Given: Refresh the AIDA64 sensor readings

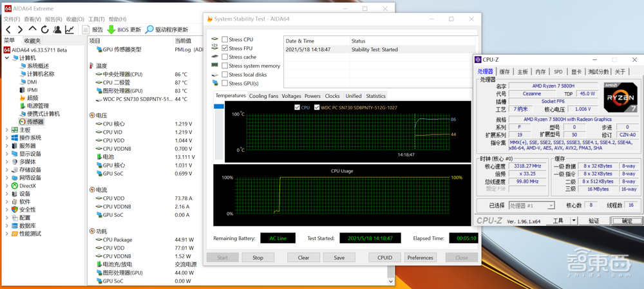Looking at the screenshot, I should tap(45, 30).
